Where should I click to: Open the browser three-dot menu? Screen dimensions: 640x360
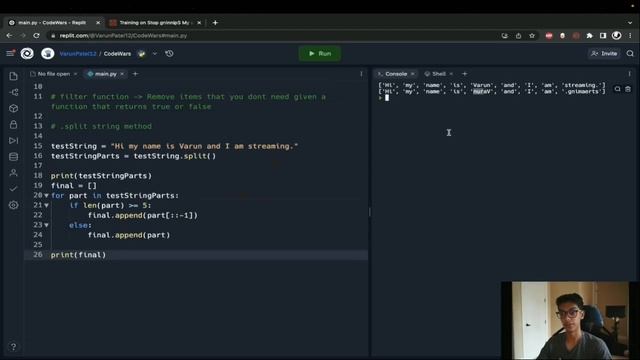click(630, 36)
